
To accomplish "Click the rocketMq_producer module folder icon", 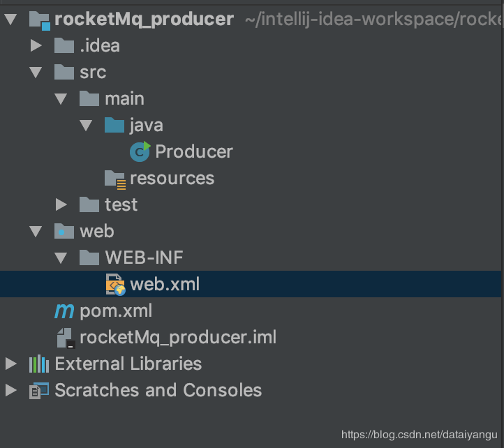I will point(39,20).
